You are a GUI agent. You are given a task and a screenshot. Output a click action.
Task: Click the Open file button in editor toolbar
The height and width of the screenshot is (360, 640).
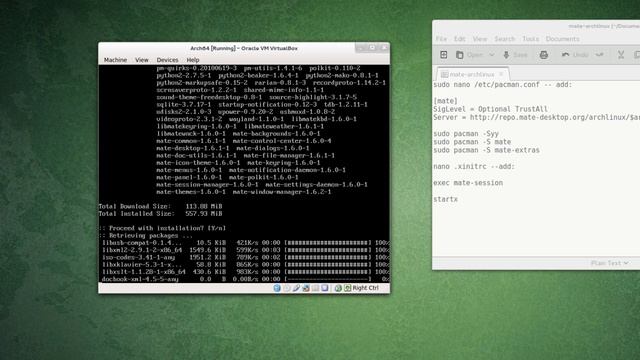pyautogui.click(x=469, y=55)
